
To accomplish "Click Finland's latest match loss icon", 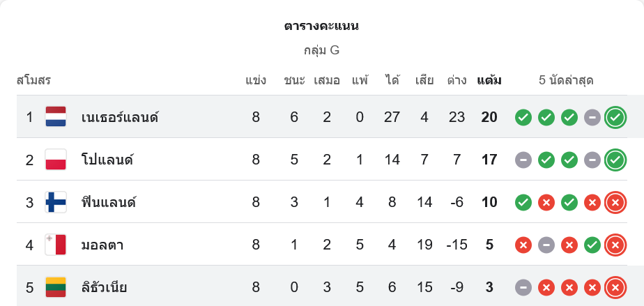I will (615, 202).
